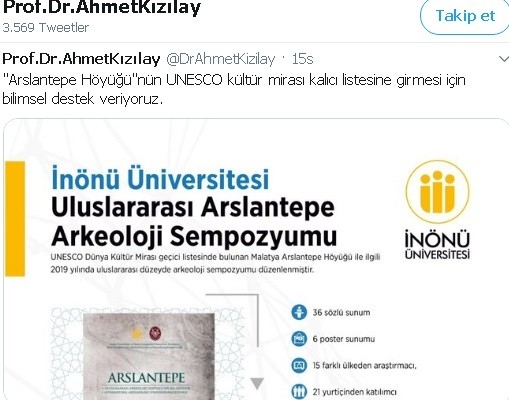This screenshot has width=509, height=400.
Task: Click the red emblem on book cover
Action: [x=156, y=334]
